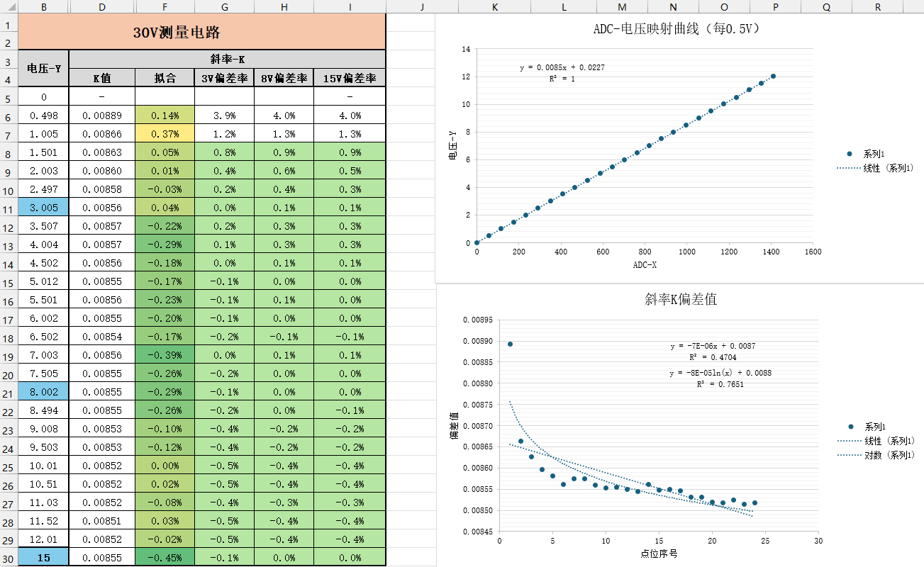The width and height of the screenshot is (924, 567).
Task: Click row header 5
Action: 9,96
